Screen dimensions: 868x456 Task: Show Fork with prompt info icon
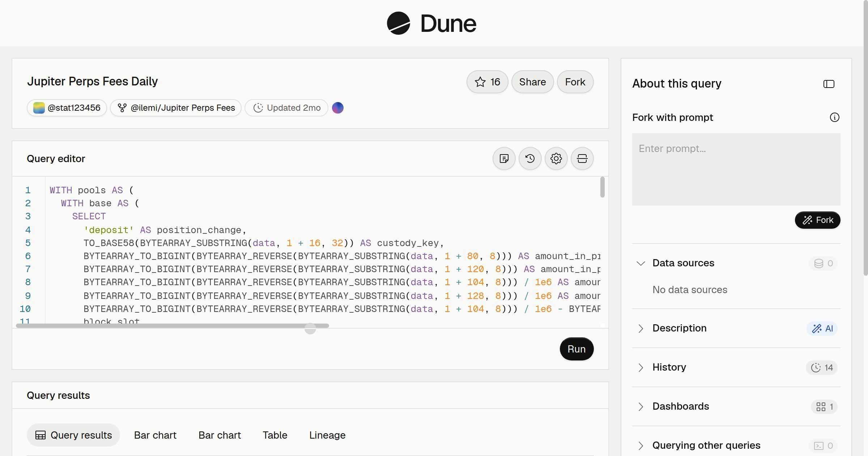tap(834, 117)
